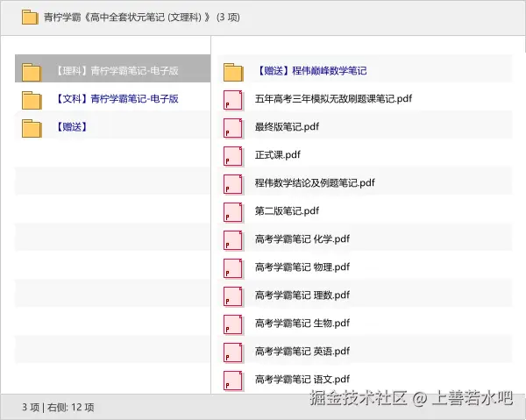Select file name 最终版笔记.pdf
The width and height of the screenshot is (526, 420).
point(287,127)
